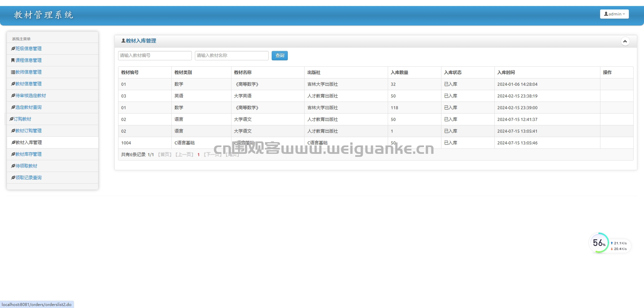Click 共有6条记录 record count text
Viewport: 644px width, 308px height.
[133, 155]
